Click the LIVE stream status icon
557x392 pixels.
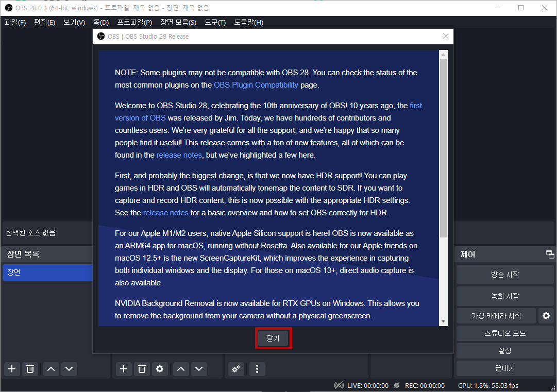click(x=339, y=385)
